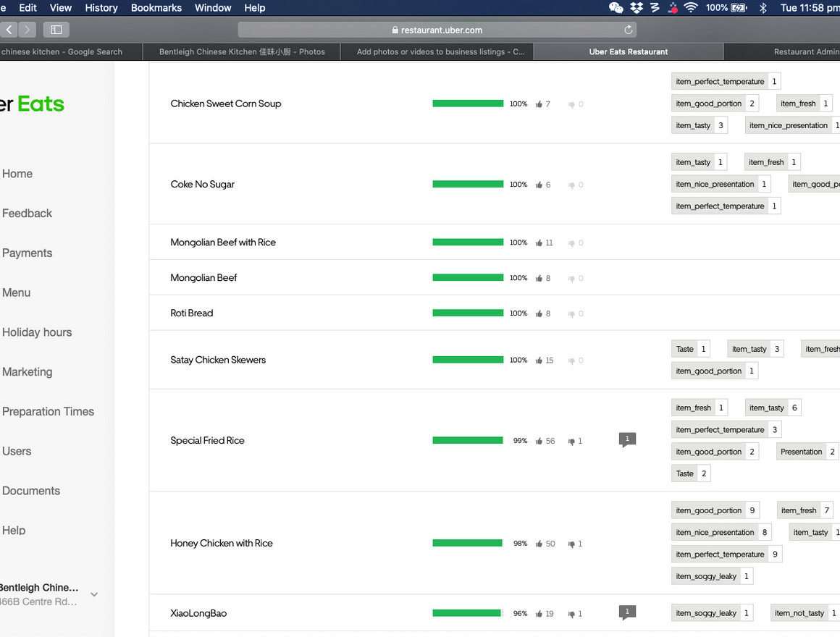Open Feedback in the sidebar

[x=28, y=214]
